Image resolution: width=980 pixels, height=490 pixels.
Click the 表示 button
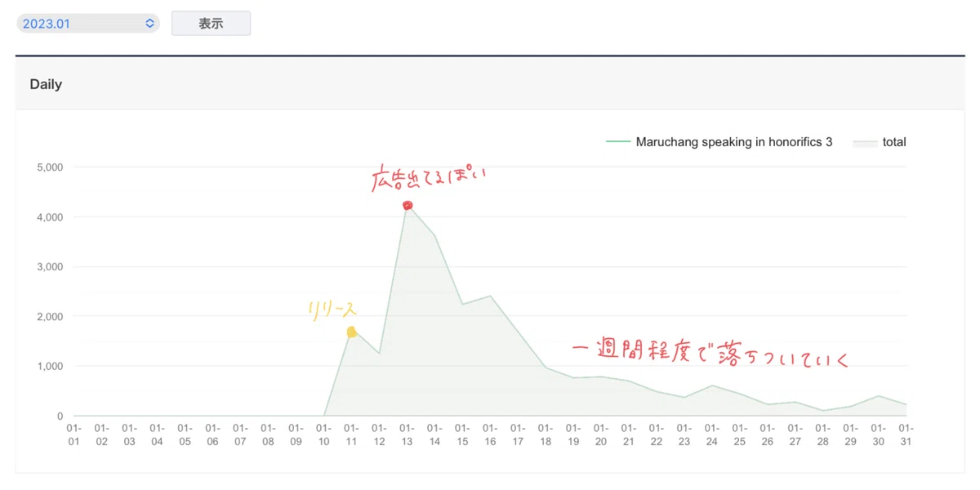pos(211,24)
